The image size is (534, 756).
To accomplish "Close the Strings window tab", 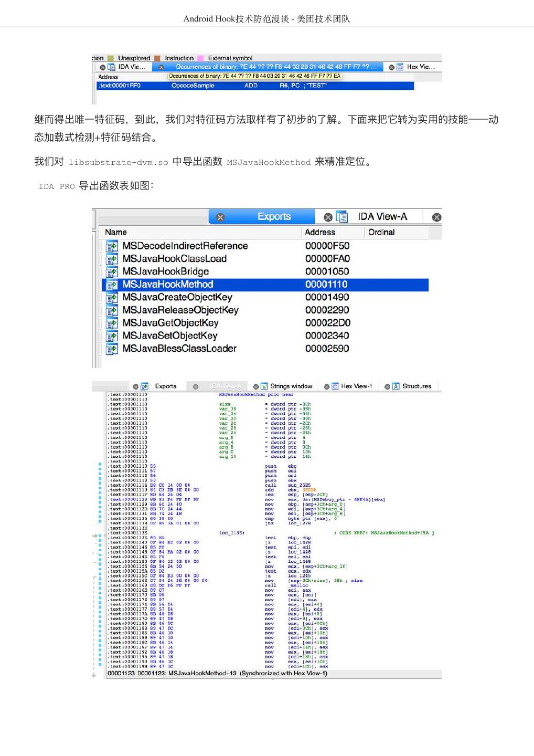I will pos(257,386).
